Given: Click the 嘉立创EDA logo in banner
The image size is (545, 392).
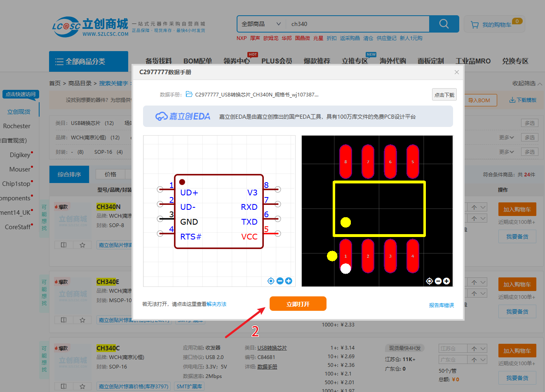Looking at the screenshot, I should coord(183,117).
